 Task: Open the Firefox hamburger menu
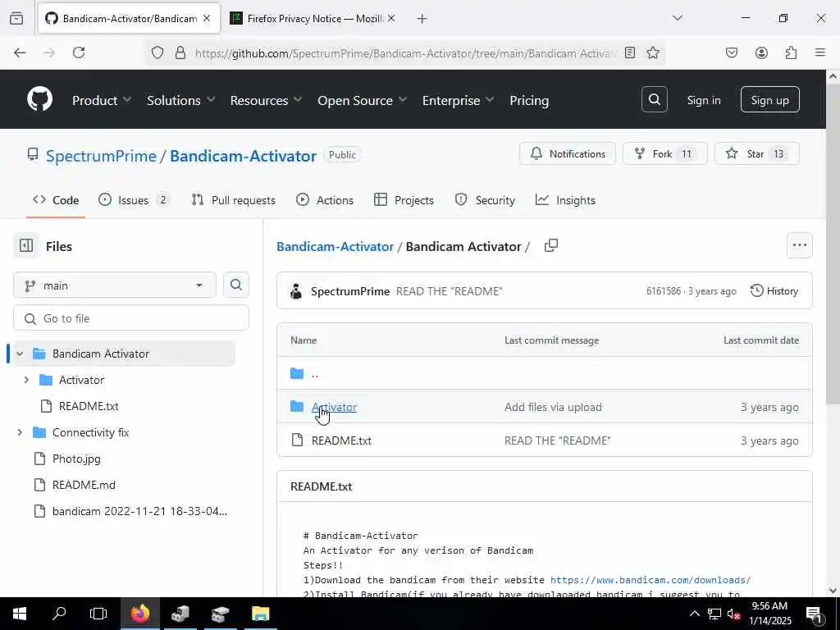820,52
